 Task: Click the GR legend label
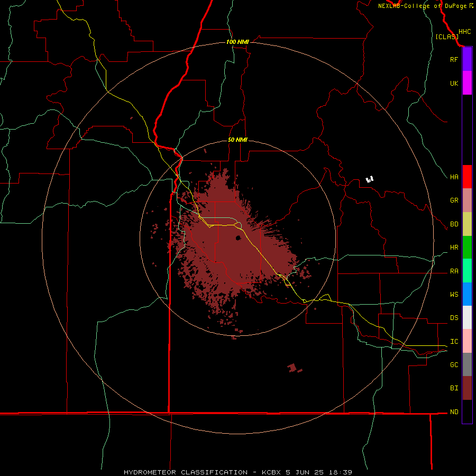(x=454, y=200)
